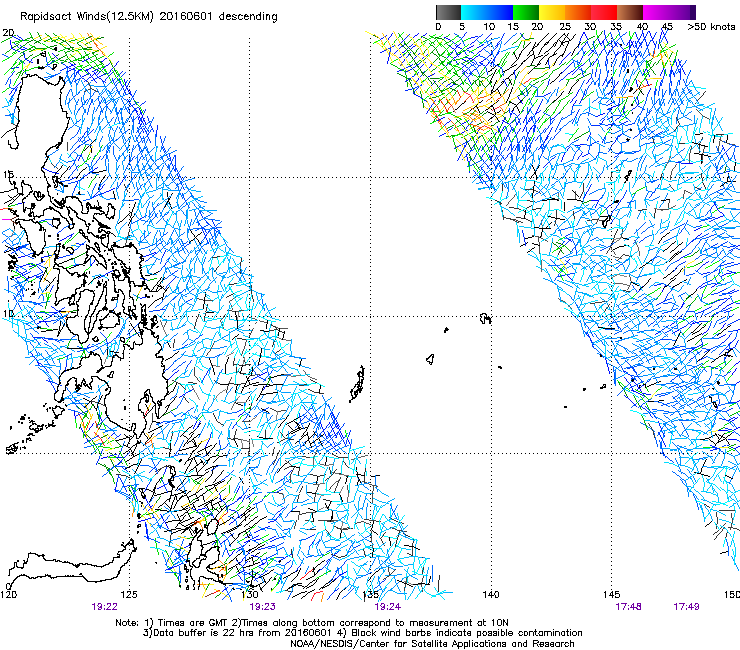Click legend scale value '45'
The width and height of the screenshot is (740, 650).
click(x=667, y=26)
